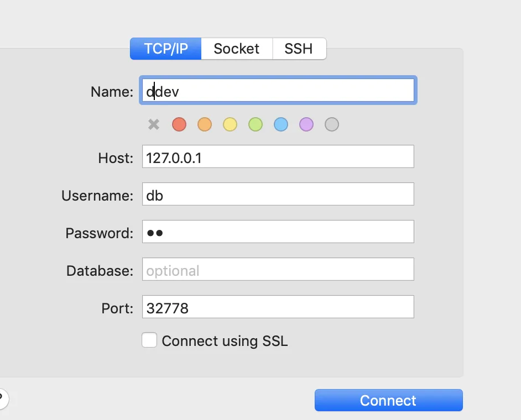The height and width of the screenshot is (420, 521).
Task: Select the Port field showing 32778
Action: pyautogui.click(x=278, y=307)
